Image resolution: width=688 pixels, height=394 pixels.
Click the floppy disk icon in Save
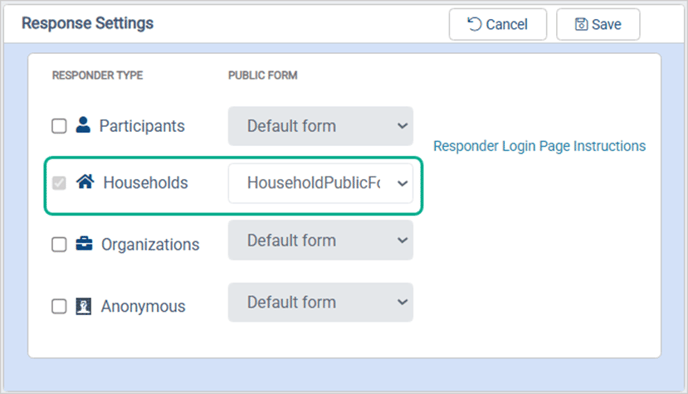[x=581, y=24]
